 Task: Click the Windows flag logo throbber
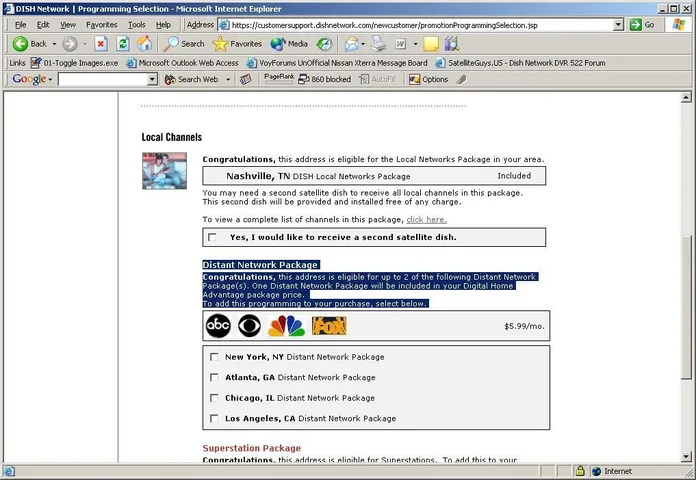pos(678,25)
